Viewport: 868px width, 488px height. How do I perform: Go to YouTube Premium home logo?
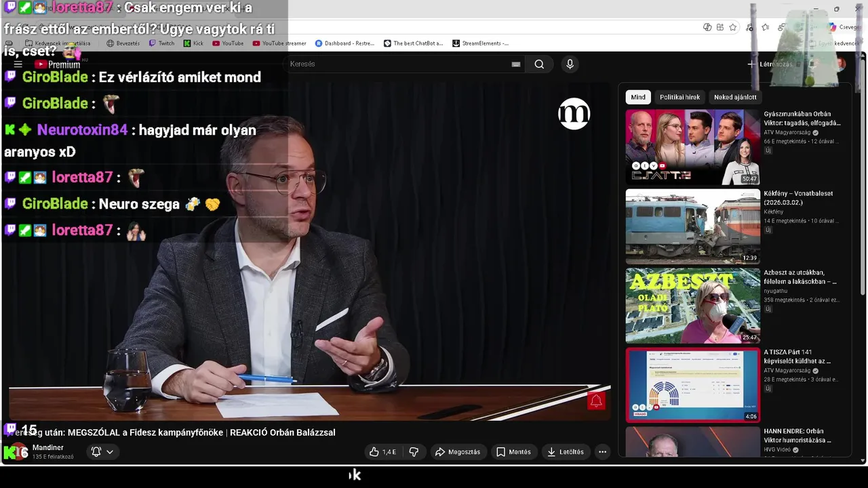(58, 64)
